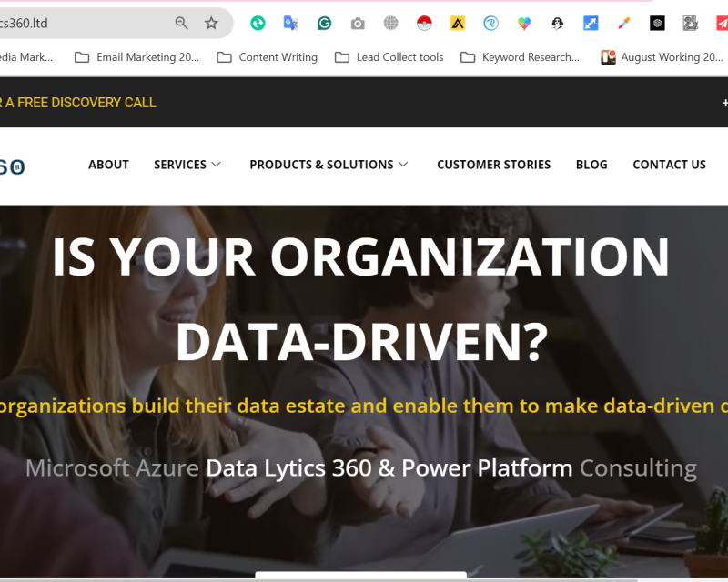Open the Media Marketing bookmarks folder
Image resolution: width=728 pixels, height=582 pixels.
point(26,57)
